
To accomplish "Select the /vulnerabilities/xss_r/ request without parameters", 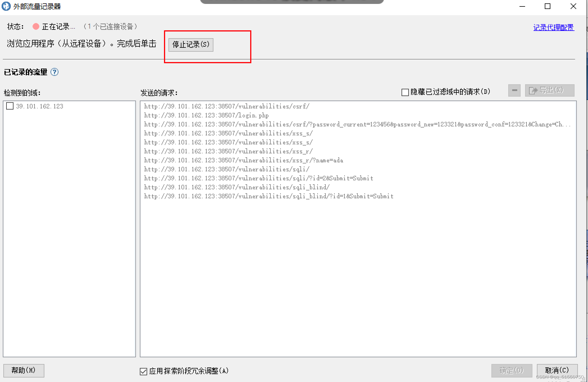I will (x=228, y=151).
